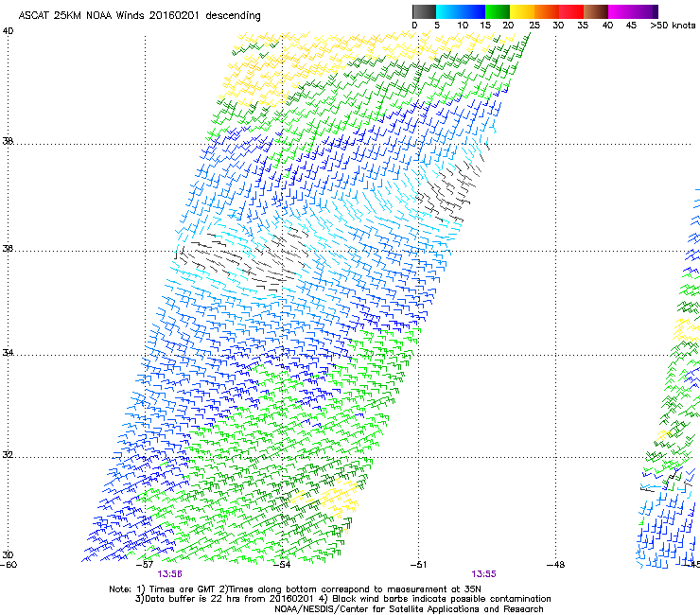The height and width of the screenshot is (615, 700).
Task: Click the note about data buffer 22 hrs
Action: [226, 599]
